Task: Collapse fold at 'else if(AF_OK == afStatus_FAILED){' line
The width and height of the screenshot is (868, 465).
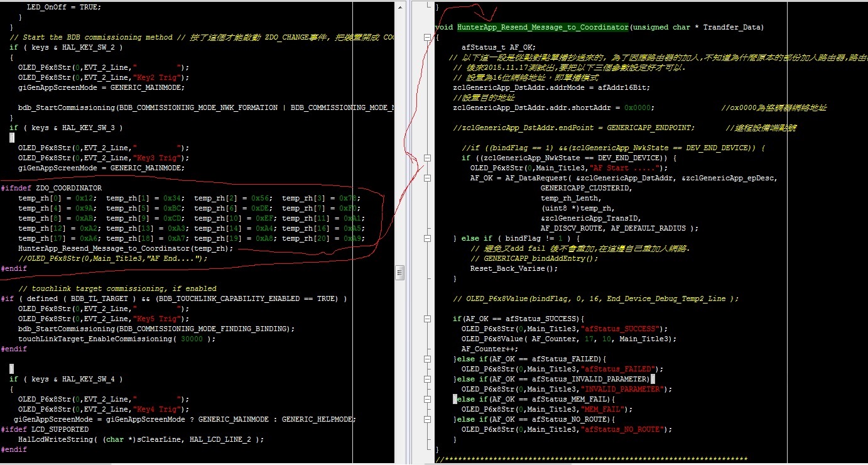Action: [x=428, y=359]
